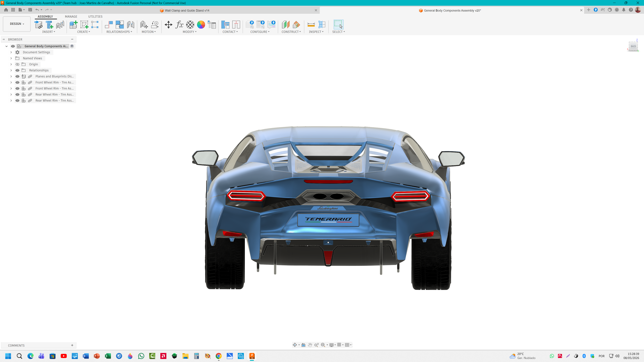Switch to the MANAGE tab
This screenshot has width=644, height=362.
click(71, 16)
